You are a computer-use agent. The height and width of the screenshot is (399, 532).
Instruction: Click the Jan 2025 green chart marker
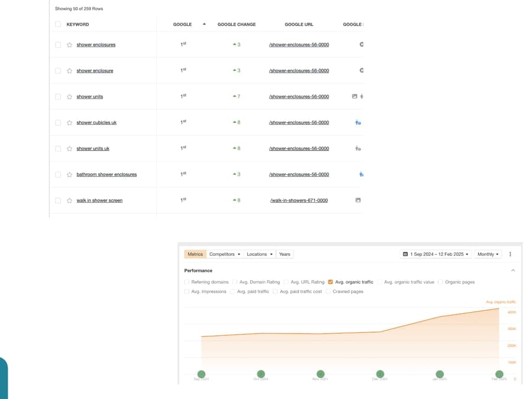pos(440,374)
